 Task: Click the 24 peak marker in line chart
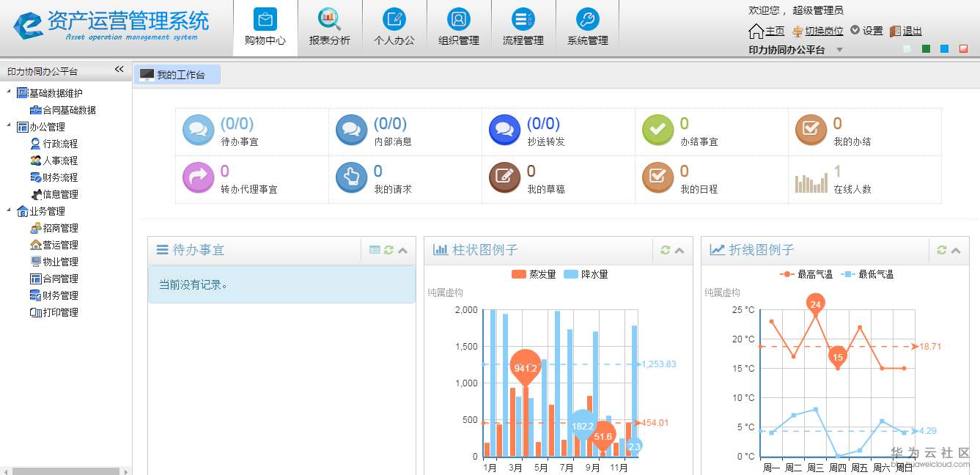point(815,303)
